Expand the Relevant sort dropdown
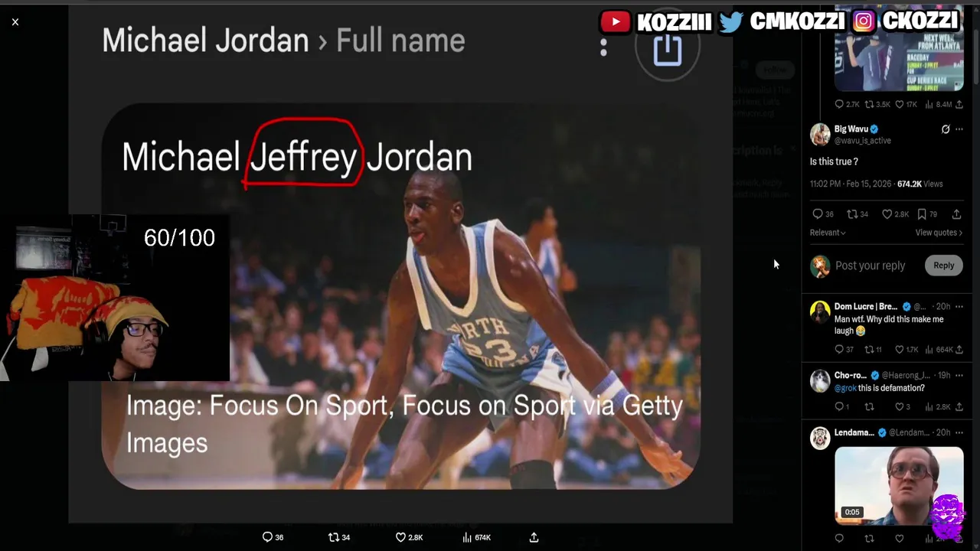Viewport: 980px width, 551px height. pyautogui.click(x=828, y=233)
